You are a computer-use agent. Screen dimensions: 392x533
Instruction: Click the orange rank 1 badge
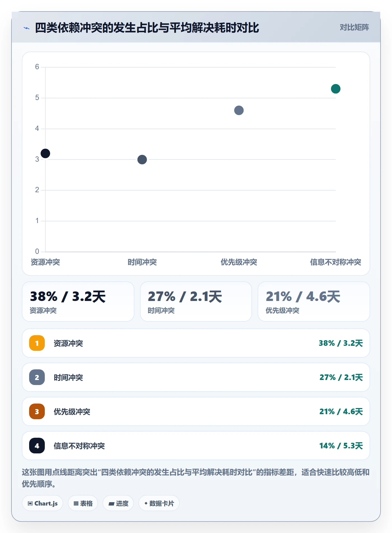click(x=37, y=343)
